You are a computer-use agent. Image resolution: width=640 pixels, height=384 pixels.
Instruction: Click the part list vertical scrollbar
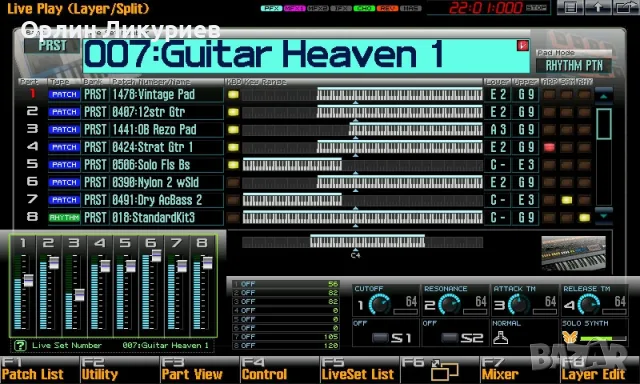pos(604,124)
